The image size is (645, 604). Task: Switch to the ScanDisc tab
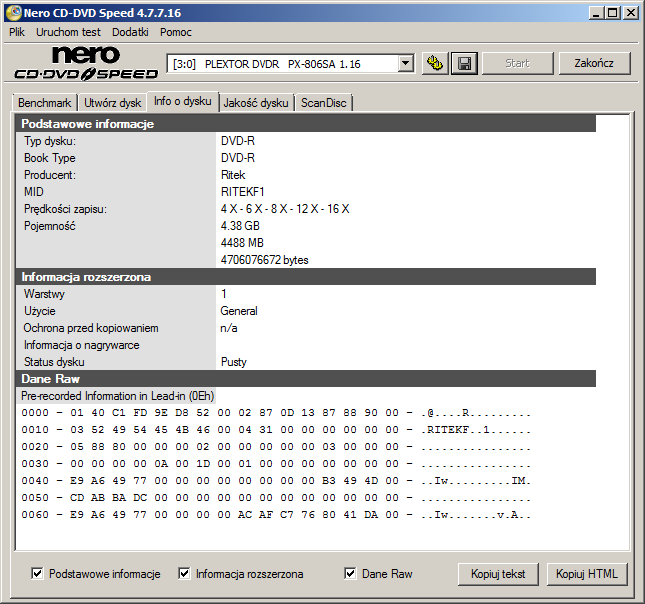coord(324,103)
